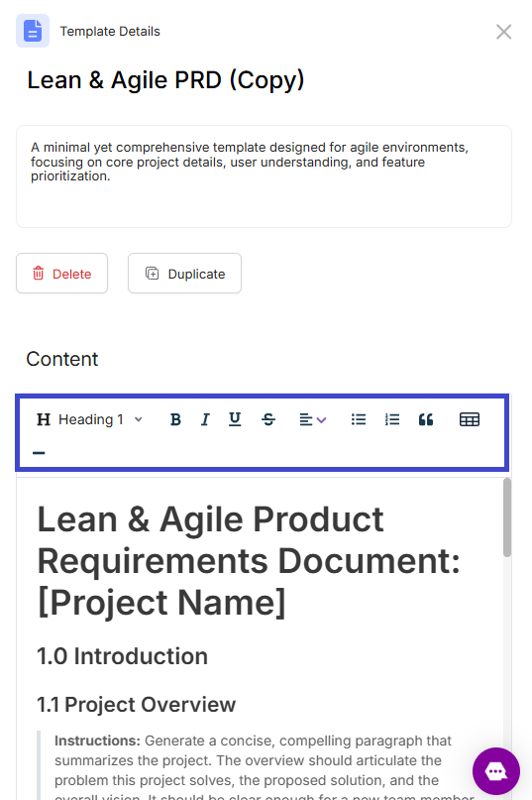Click the content editor scrollbar

point(507,517)
